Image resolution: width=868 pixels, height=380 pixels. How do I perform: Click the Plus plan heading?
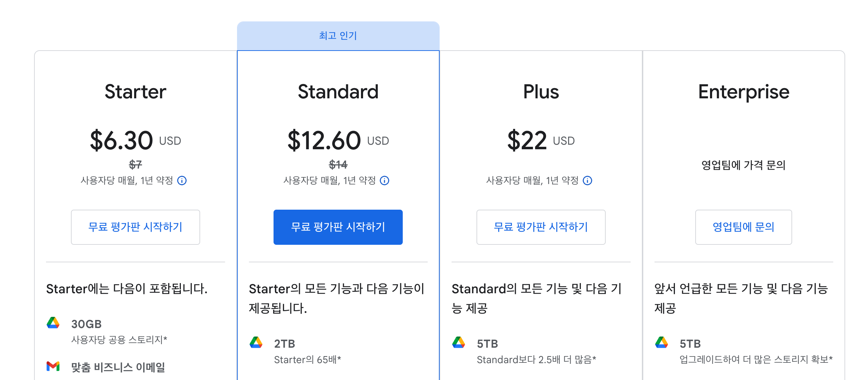(x=541, y=92)
